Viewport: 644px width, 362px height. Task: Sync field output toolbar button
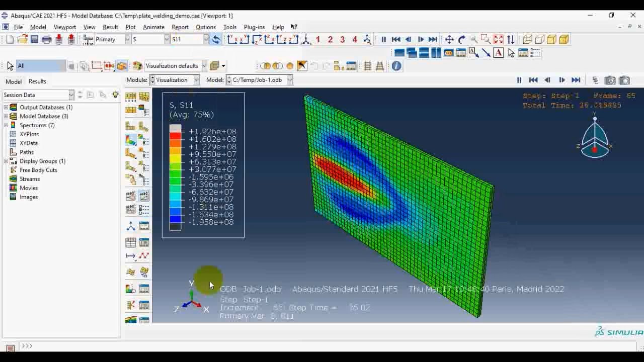pos(216,39)
